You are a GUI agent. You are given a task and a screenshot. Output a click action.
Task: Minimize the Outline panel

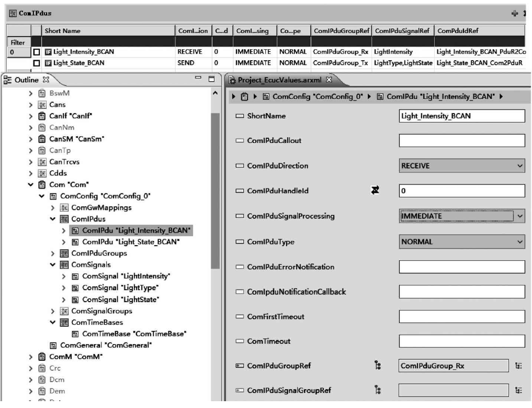198,78
